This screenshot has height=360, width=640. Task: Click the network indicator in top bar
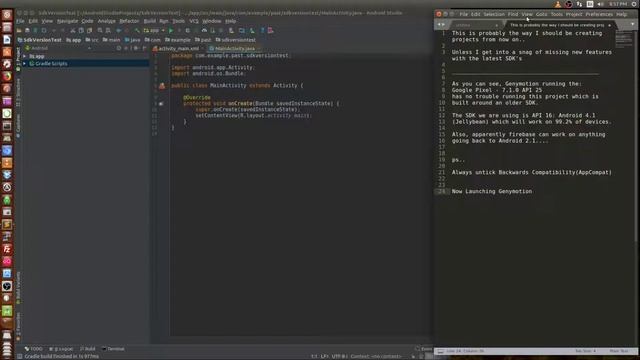pyautogui.click(x=579, y=4)
